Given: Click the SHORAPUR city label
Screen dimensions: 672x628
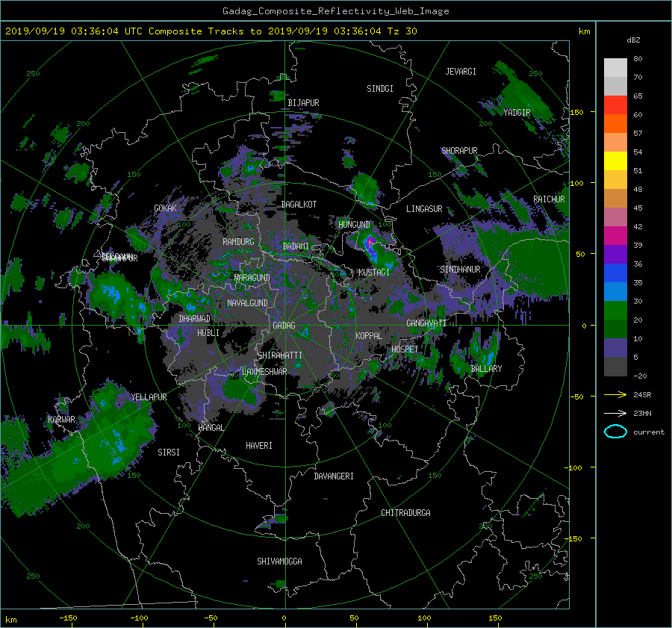Looking at the screenshot, I should coord(459,150).
